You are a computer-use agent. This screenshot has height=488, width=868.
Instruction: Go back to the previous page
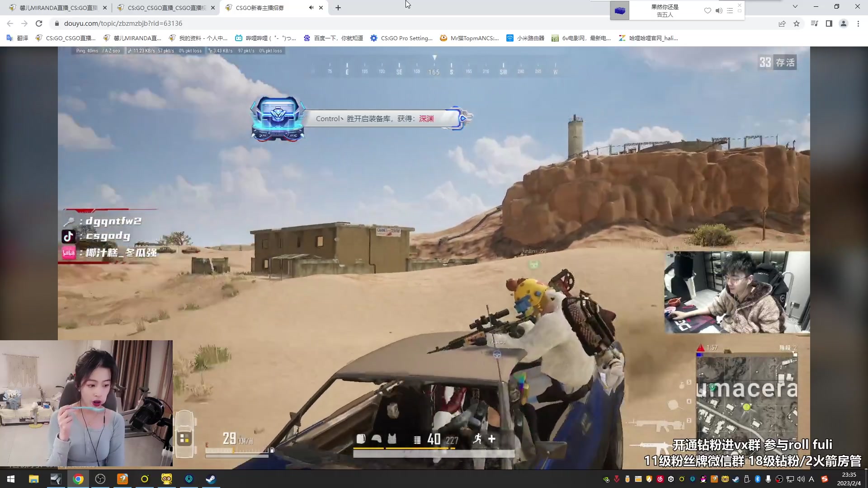tap(10, 23)
